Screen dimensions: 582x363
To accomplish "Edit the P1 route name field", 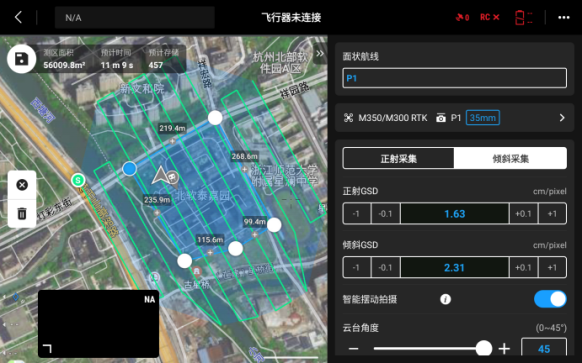I will point(454,78).
